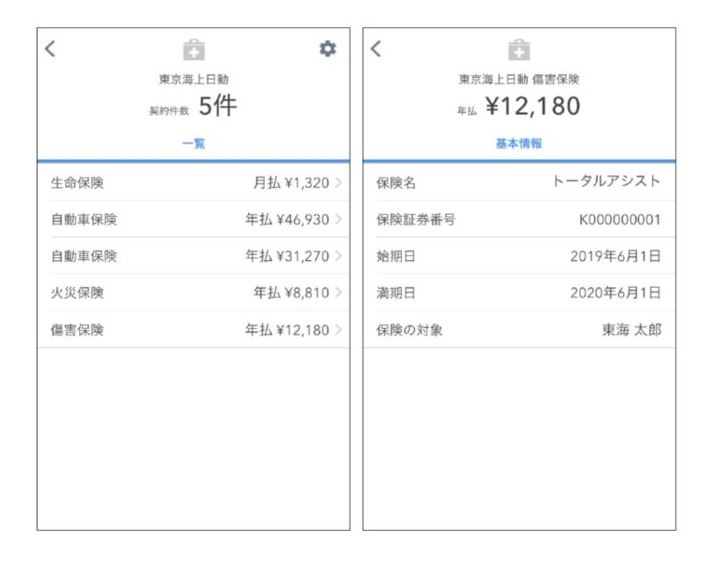
Task: Click the 5件 contract count
Action: [218, 106]
